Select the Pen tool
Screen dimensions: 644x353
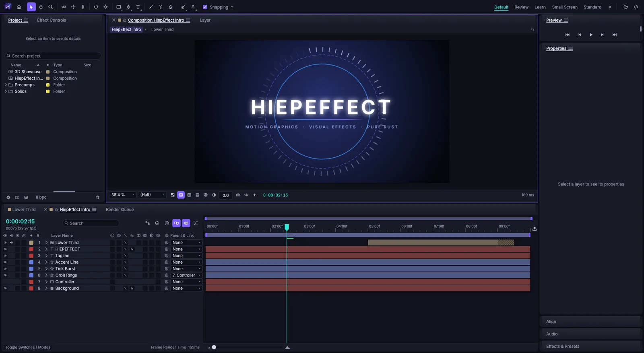pyautogui.click(x=128, y=7)
